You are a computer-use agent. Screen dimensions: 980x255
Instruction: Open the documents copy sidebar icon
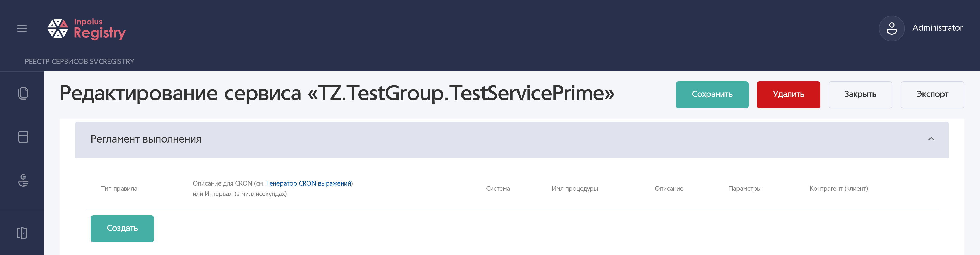(23, 93)
